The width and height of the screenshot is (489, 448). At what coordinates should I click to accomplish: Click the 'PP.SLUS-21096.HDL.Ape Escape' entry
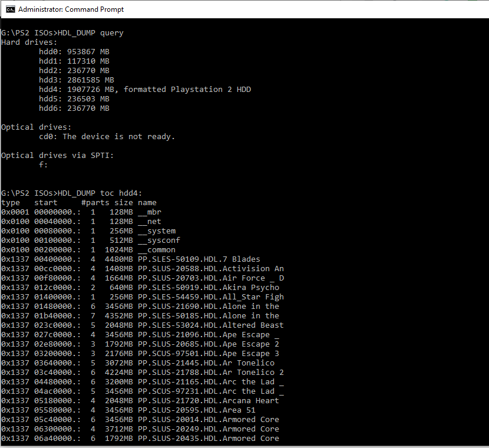pos(209,335)
